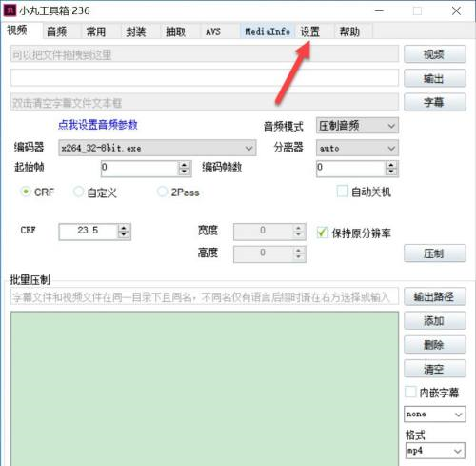476x466 pixels.
Task: Click the 编码帧数 value field
Action: [351, 169]
